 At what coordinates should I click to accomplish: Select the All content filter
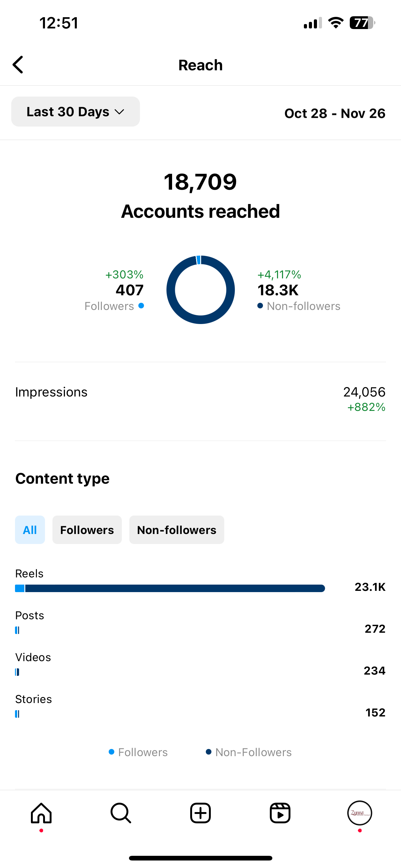pyautogui.click(x=30, y=530)
